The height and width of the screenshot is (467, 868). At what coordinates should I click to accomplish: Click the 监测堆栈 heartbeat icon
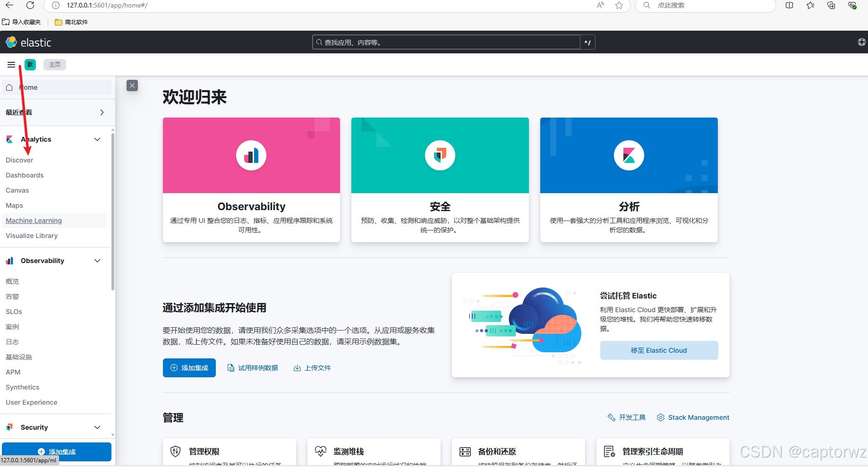(x=321, y=451)
